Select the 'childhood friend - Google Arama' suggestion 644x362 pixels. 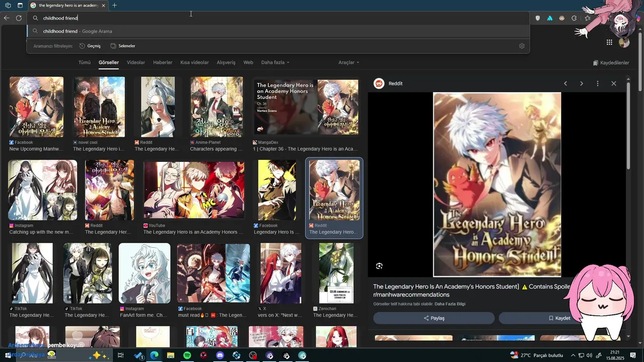[278, 31]
